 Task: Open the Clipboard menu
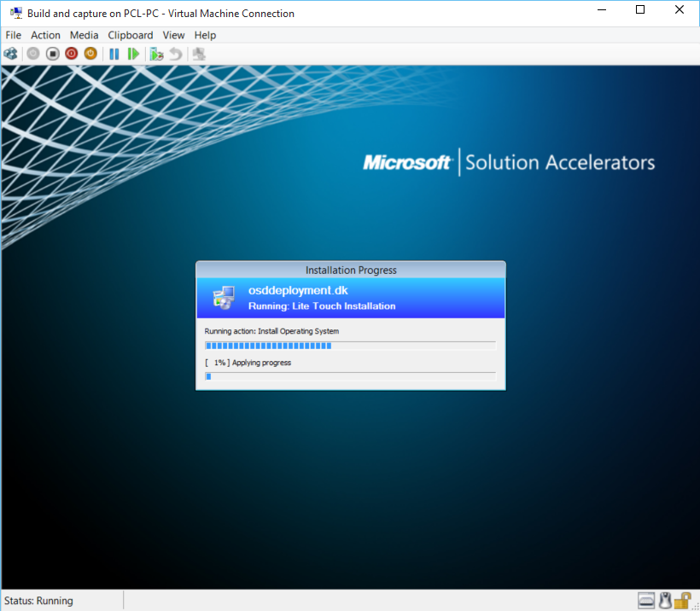130,35
